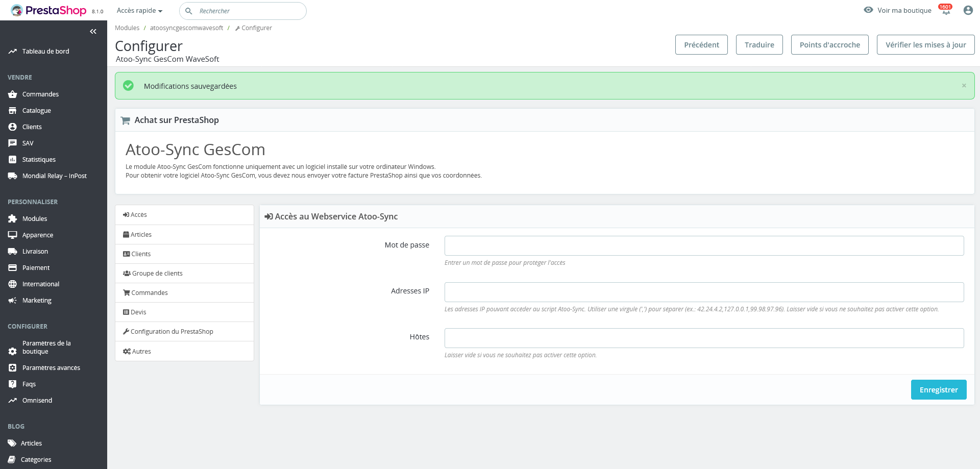Click the Précédent button
The width and height of the screenshot is (980, 469).
click(701, 45)
